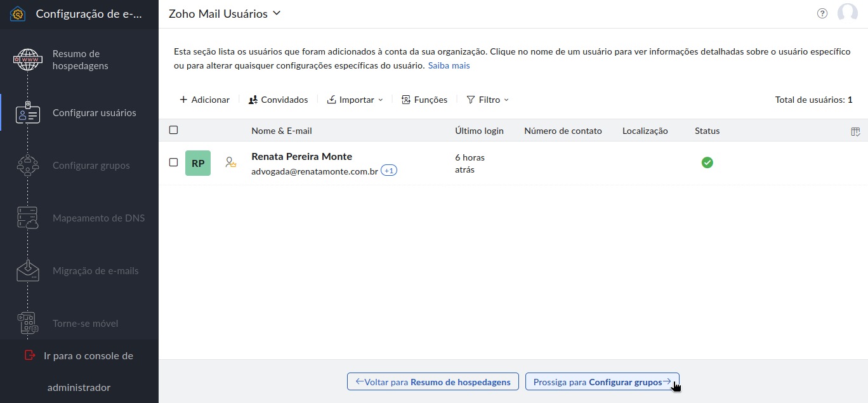This screenshot has width=868, height=403.
Task: Select Configurar grupos in the sidebar
Action: [91, 166]
